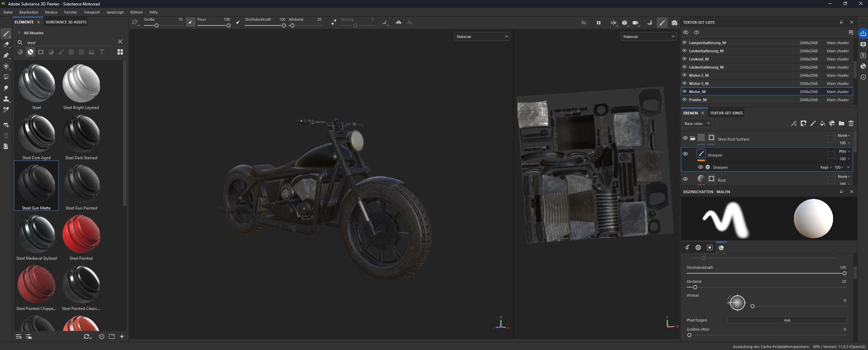Viewport: 868px width, 350px height.
Task: Hide the Steel Rust Surface folder layer
Action: [x=685, y=138]
